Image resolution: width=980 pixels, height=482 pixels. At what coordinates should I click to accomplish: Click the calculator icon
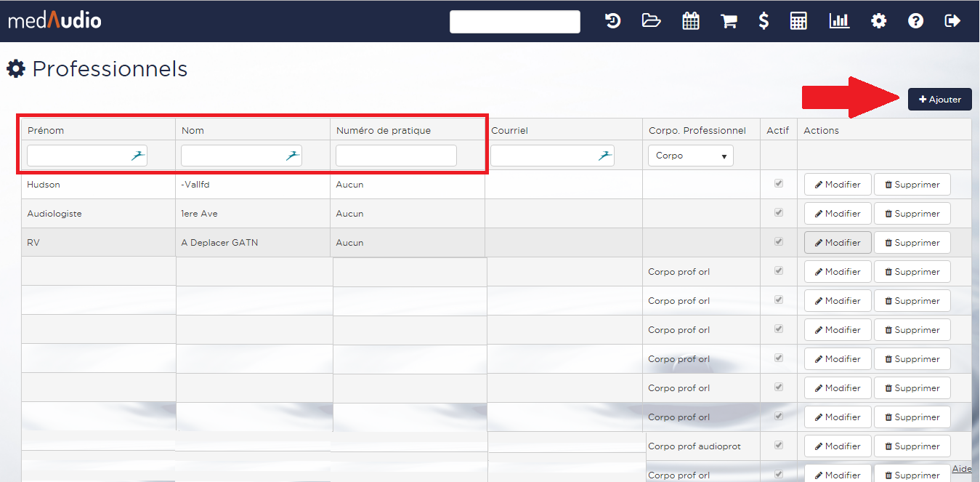(x=798, y=21)
